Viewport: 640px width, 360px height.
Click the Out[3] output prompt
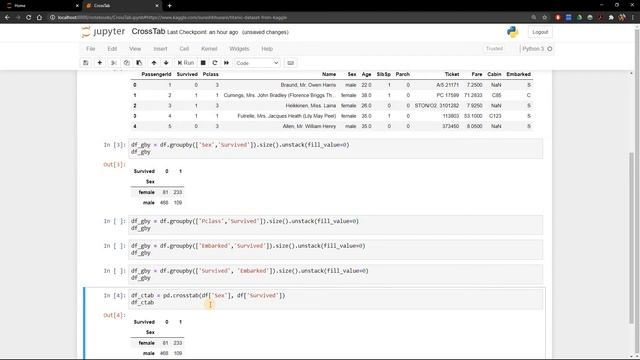point(114,164)
